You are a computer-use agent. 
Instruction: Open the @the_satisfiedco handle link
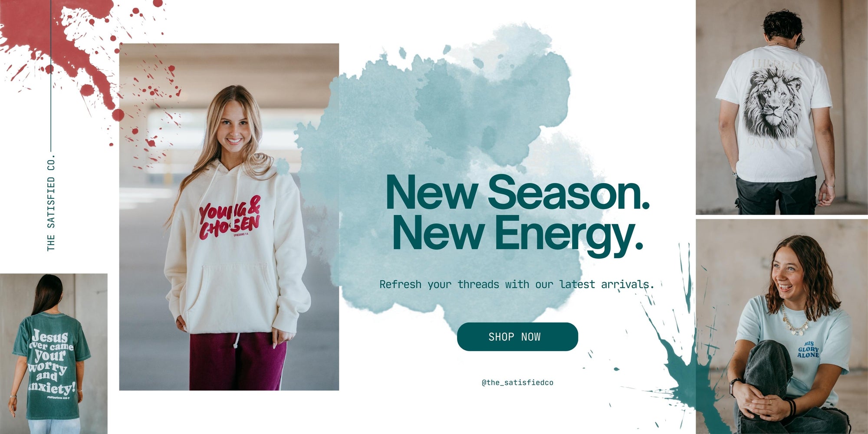(x=517, y=382)
